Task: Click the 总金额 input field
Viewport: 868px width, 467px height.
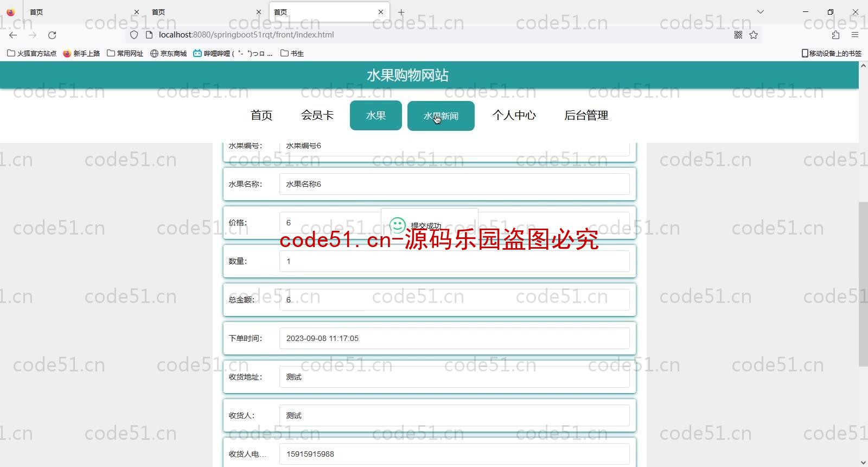Action: pyautogui.click(x=455, y=300)
